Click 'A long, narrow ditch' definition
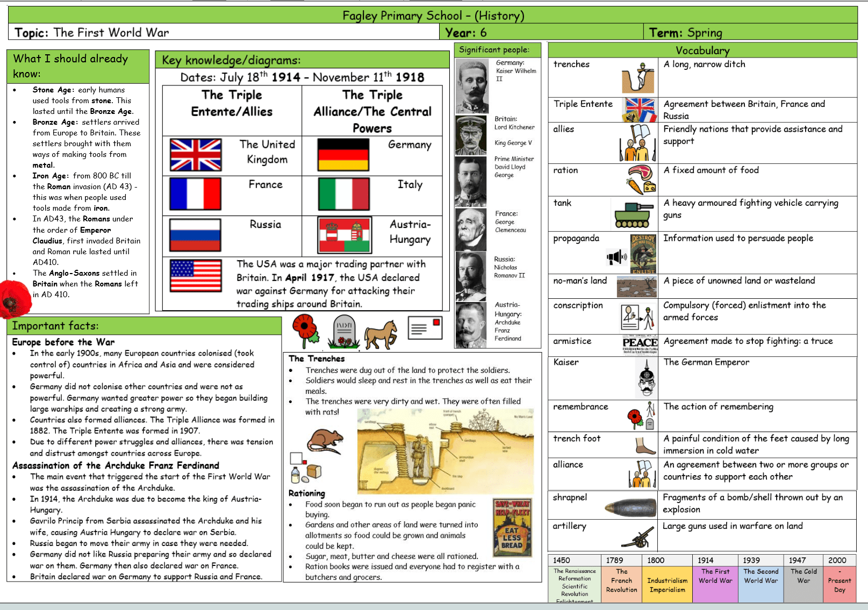868x610 pixels. pyautogui.click(x=704, y=64)
